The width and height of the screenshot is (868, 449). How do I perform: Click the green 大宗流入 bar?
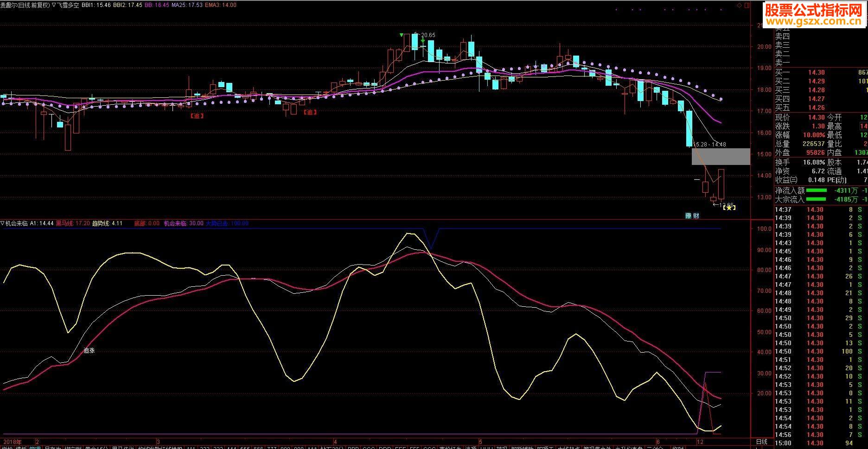[x=817, y=199]
